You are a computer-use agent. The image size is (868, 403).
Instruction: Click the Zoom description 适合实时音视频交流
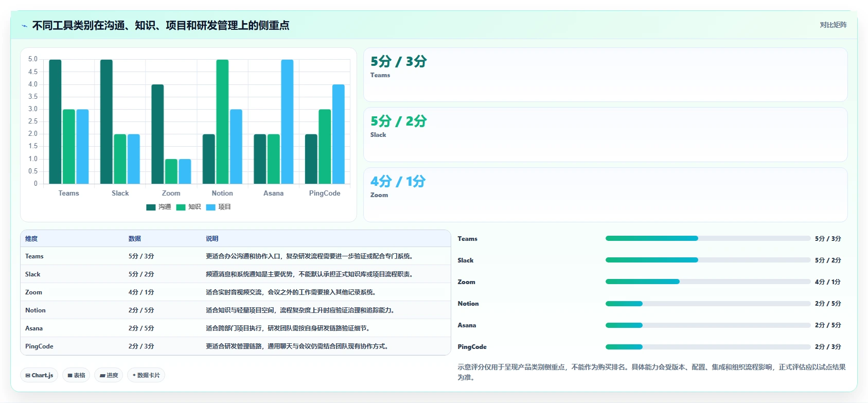(x=292, y=292)
